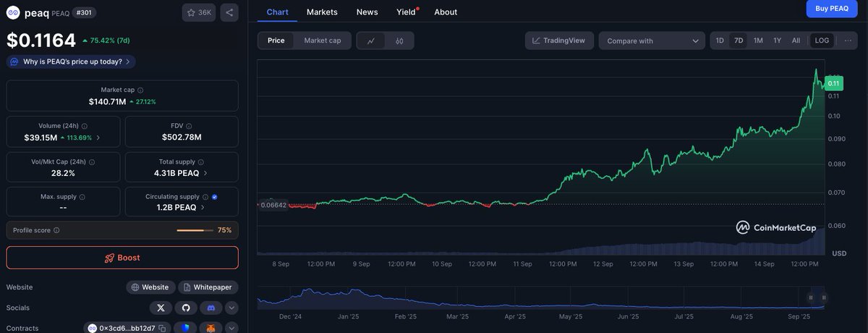Screen dimensions: 868x333
Task: Expand Total supply 4.31B PEAQ details
Action: [x=205, y=173]
